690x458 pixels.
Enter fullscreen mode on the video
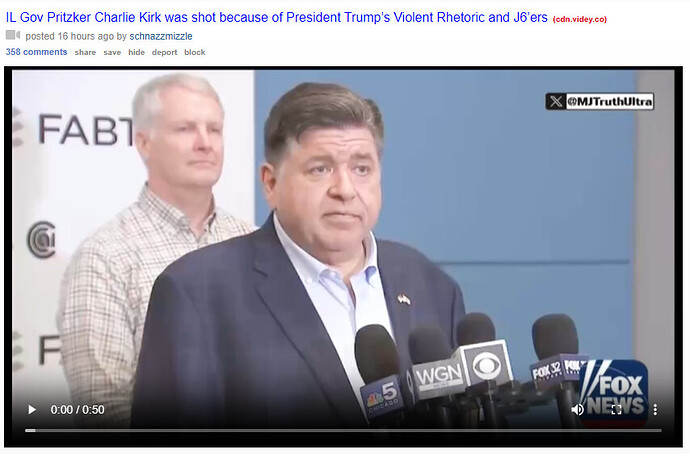pos(617,410)
